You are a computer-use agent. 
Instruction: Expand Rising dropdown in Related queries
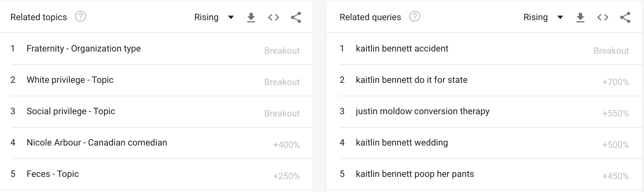543,17
